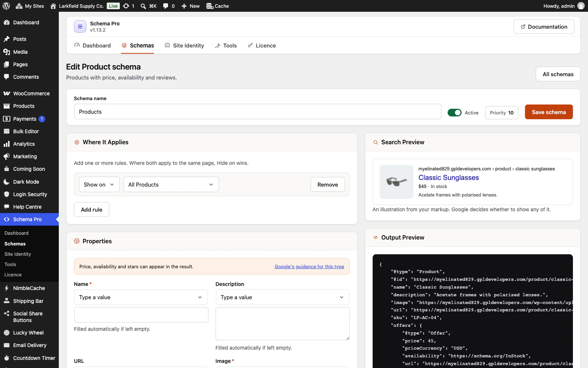Viewport: 588px width, 368px height.
Task: Click the Priority 10 field
Action: coord(502,113)
